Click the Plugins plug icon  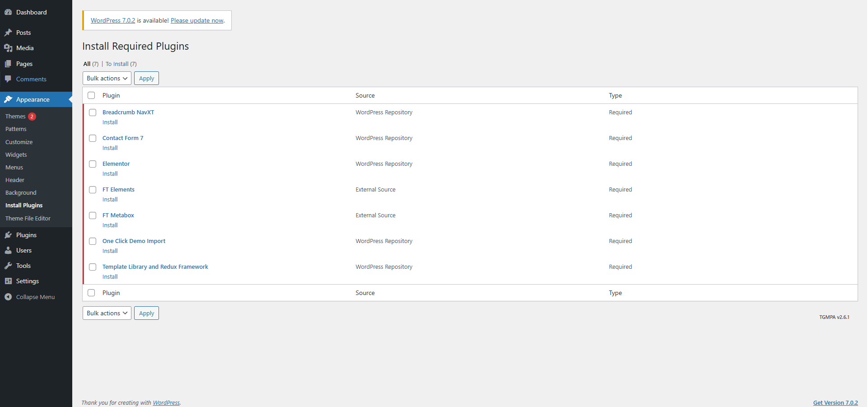coord(8,235)
